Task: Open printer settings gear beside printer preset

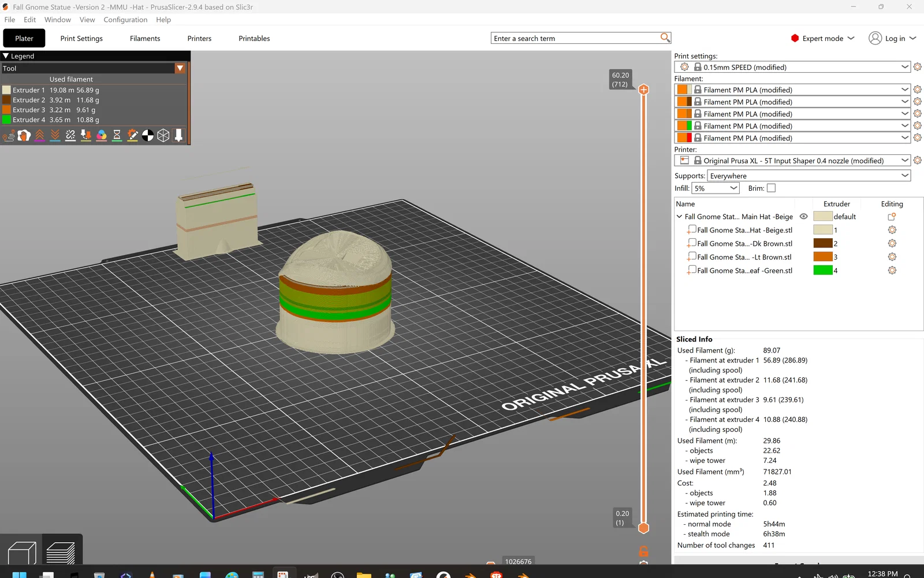Action: 917,160
